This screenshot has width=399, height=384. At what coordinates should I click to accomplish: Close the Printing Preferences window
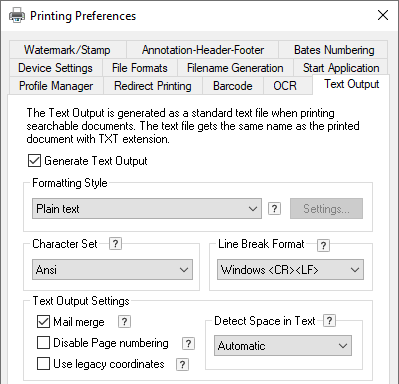pos(383,15)
